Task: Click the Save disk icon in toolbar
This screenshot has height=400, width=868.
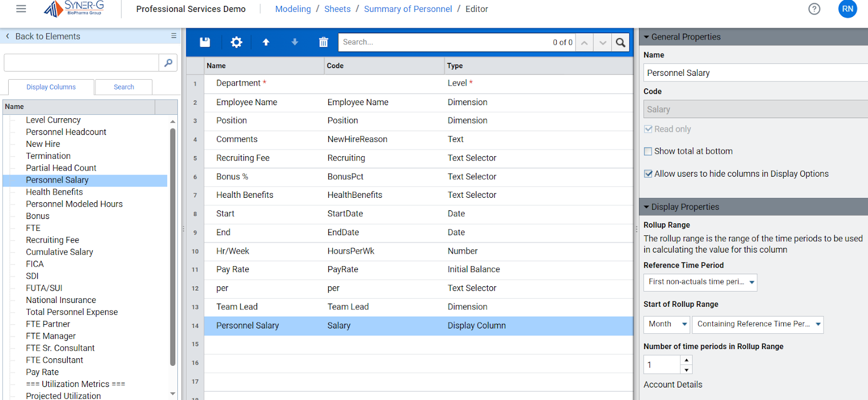Action: coord(205,42)
